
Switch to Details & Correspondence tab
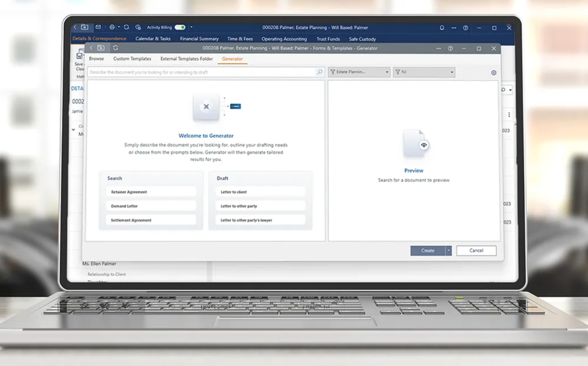[x=99, y=39]
